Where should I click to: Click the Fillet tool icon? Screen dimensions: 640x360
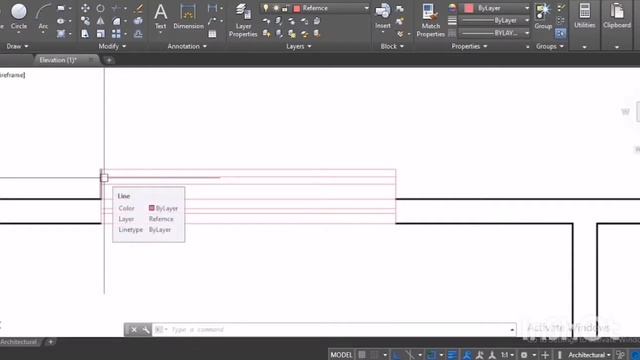pos(116,21)
